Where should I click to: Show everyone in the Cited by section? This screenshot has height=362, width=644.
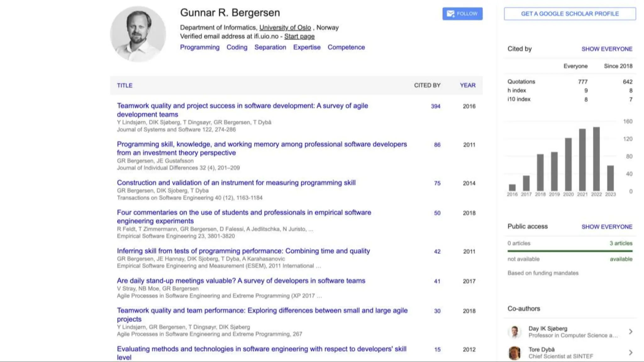point(607,49)
